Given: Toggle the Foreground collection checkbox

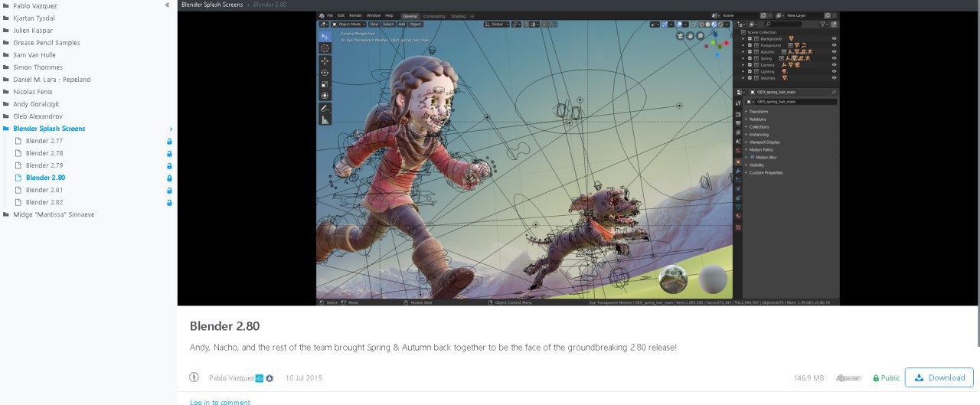Looking at the screenshot, I should pyautogui.click(x=750, y=45).
